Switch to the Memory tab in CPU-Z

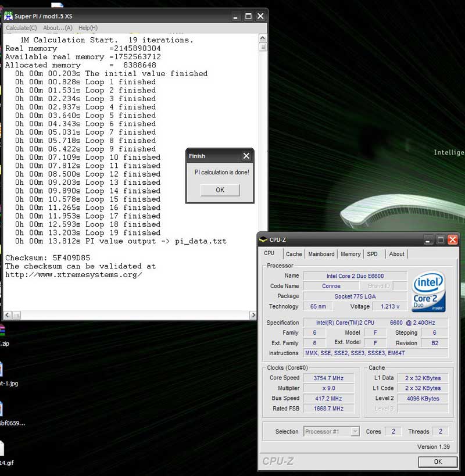[350, 254]
